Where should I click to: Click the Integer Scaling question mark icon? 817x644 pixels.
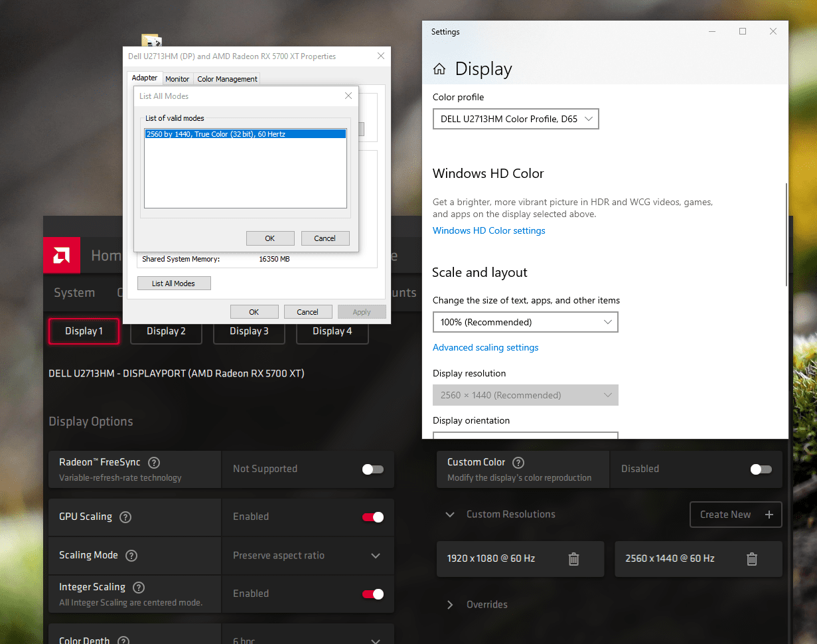139,588
